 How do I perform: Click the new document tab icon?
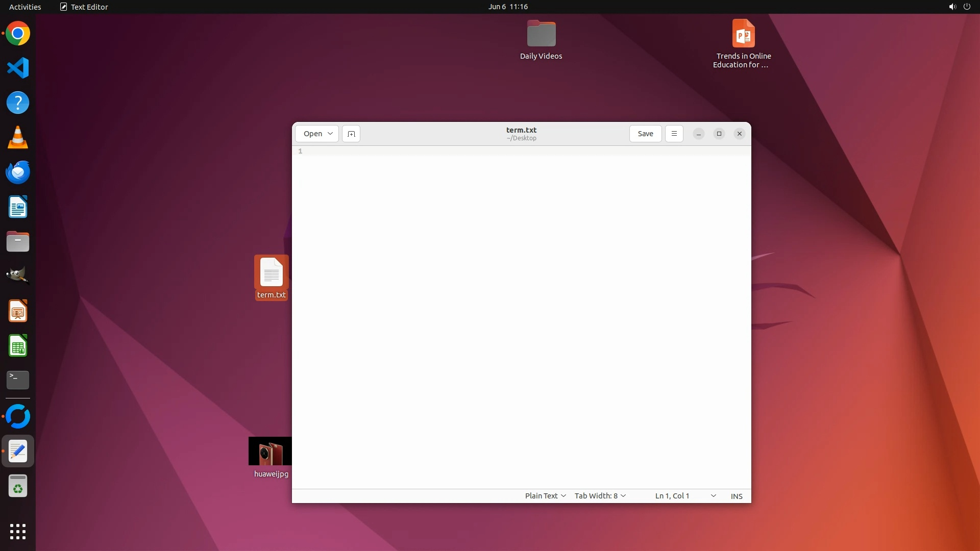(x=351, y=134)
